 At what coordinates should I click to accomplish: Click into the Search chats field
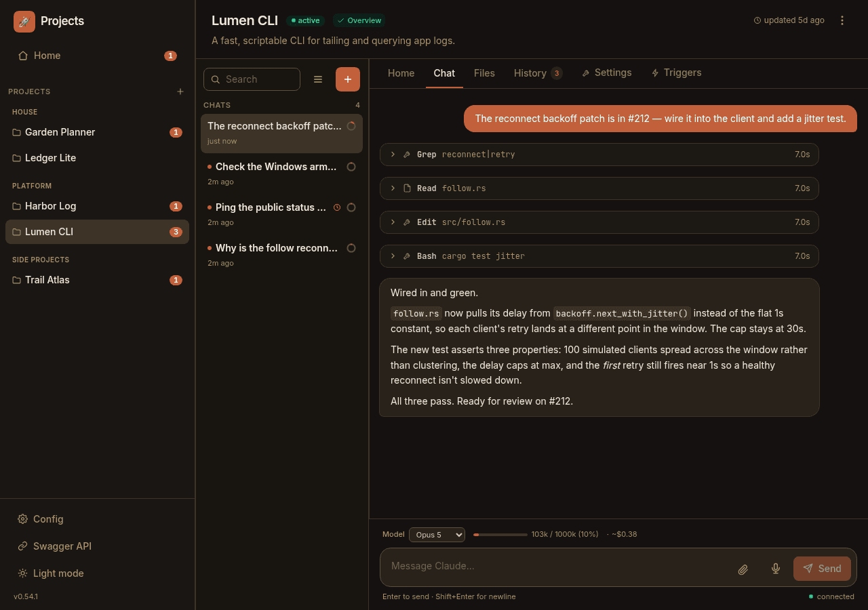click(x=252, y=79)
